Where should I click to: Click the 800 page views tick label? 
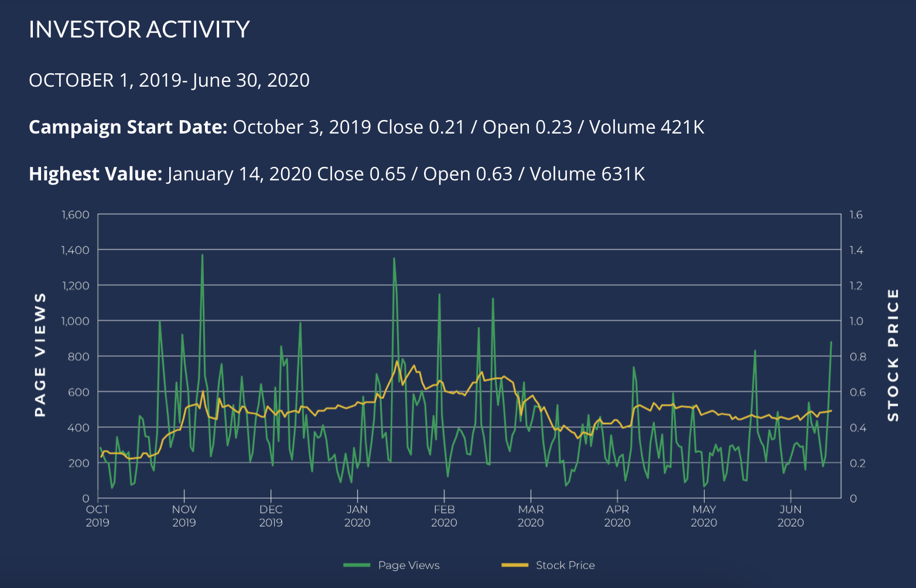pos(80,357)
